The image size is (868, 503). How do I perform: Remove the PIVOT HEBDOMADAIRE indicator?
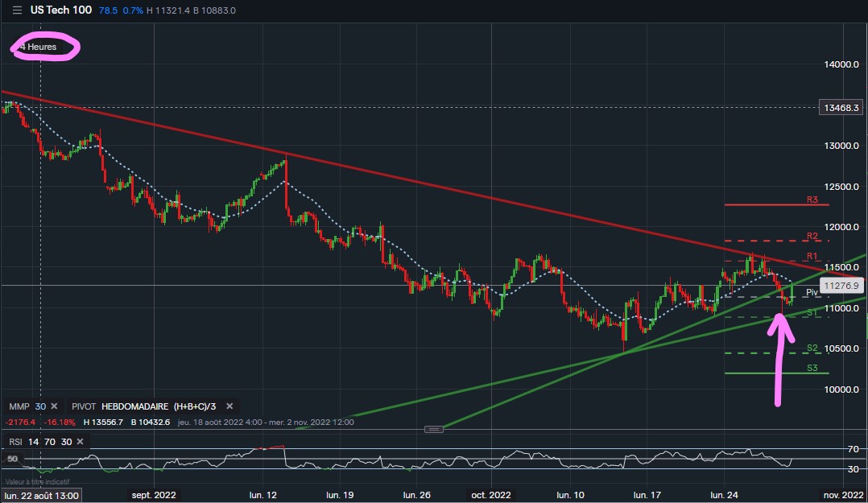tap(229, 406)
